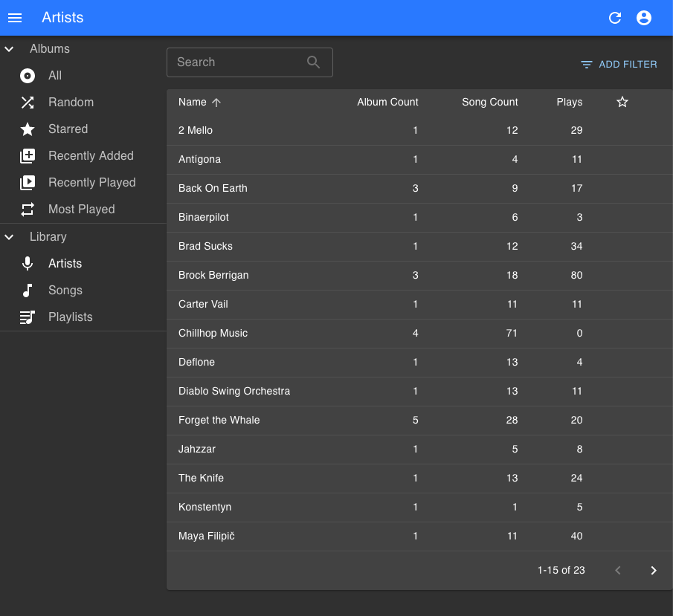Click the Recently Added icon

[28, 156]
